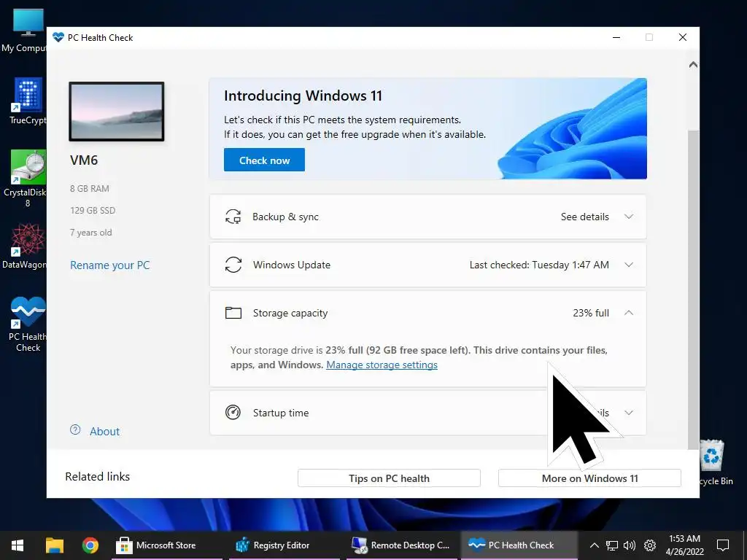Image resolution: width=747 pixels, height=560 pixels.
Task: Click the volume speaker icon in the tray
Action: click(x=630, y=545)
